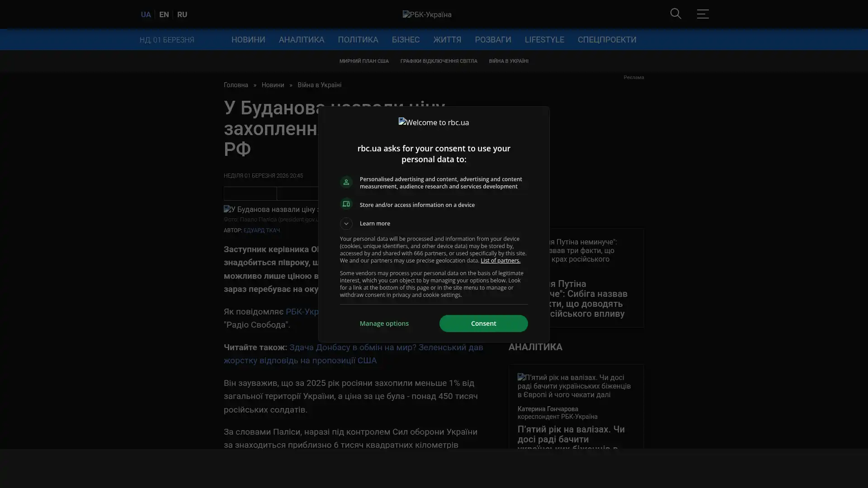Viewport: 868px width, 488px height.
Task: Open the search magnifier icon
Action: [675, 14]
